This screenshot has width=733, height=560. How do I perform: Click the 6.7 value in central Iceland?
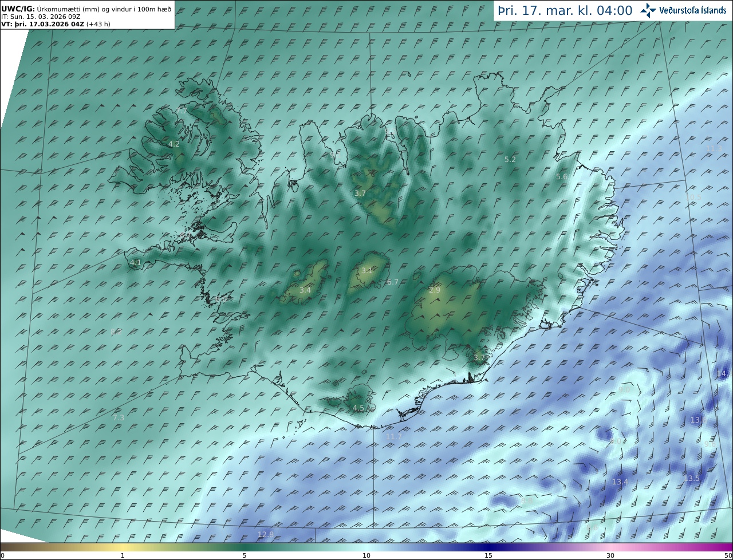pyautogui.click(x=393, y=282)
